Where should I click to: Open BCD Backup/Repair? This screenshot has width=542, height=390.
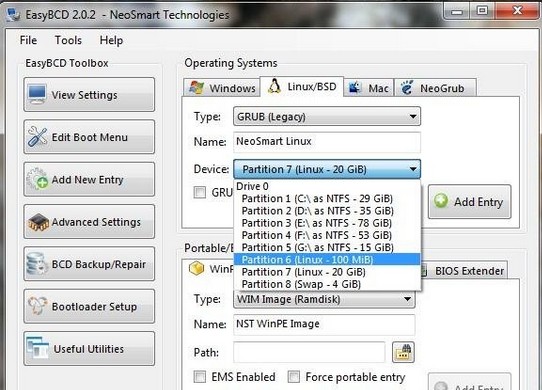(x=89, y=264)
